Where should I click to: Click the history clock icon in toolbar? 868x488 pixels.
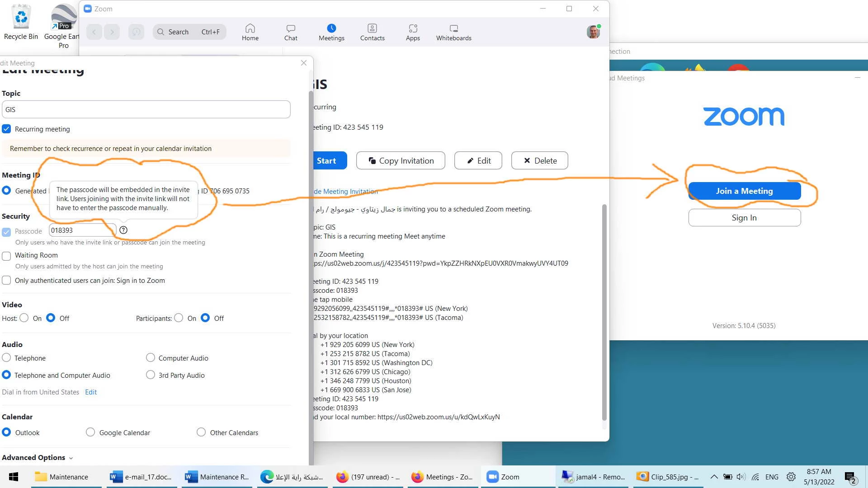click(x=136, y=32)
